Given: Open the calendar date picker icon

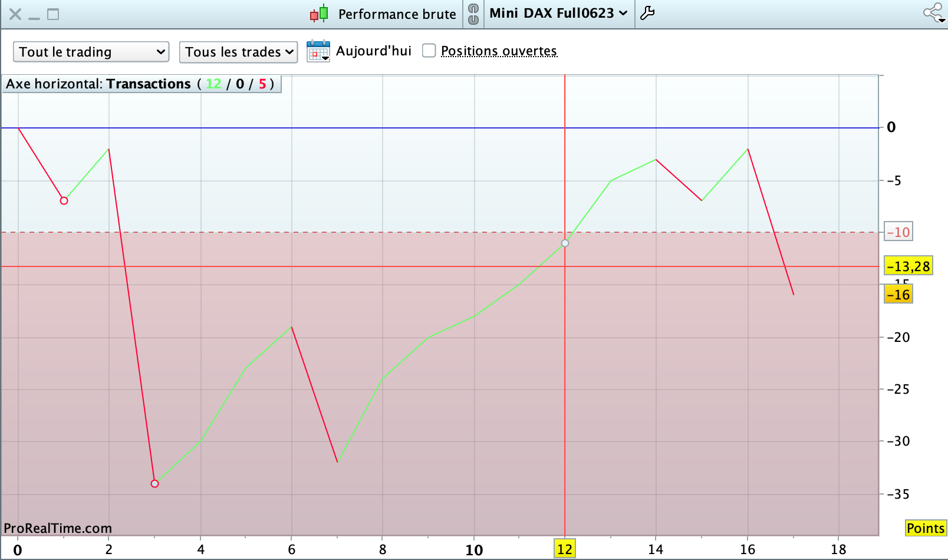Looking at the screenshot, I should 318,51.
